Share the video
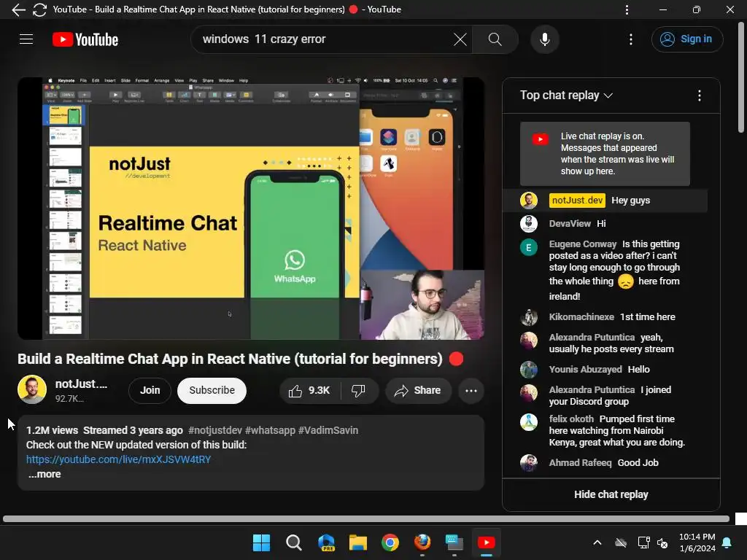 (418, 391)
